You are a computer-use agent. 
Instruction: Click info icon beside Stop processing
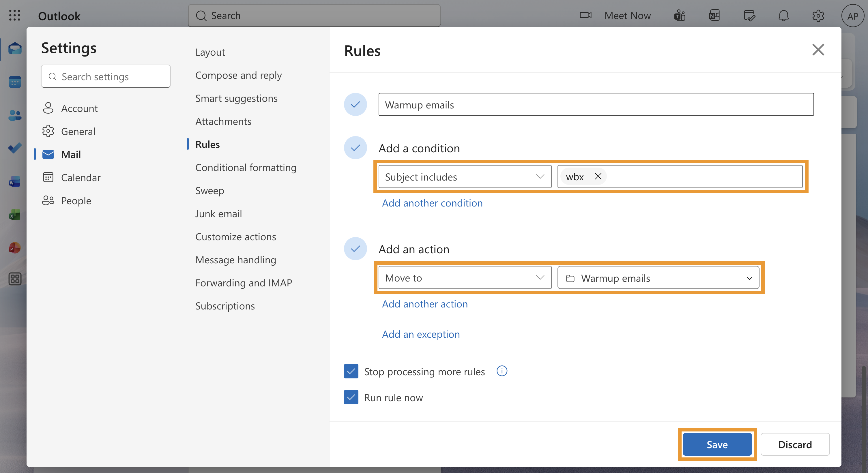click(x=502, y=371)
